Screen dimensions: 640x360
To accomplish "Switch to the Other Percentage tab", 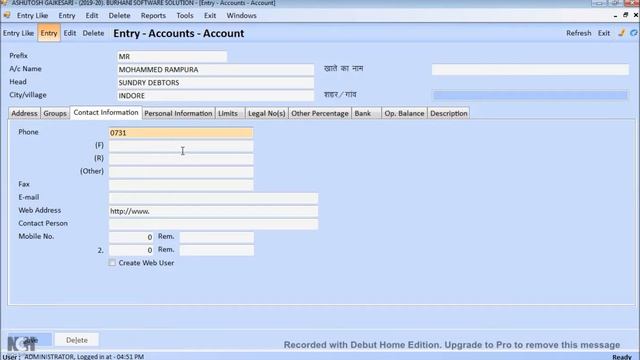I will click(320, 113).
